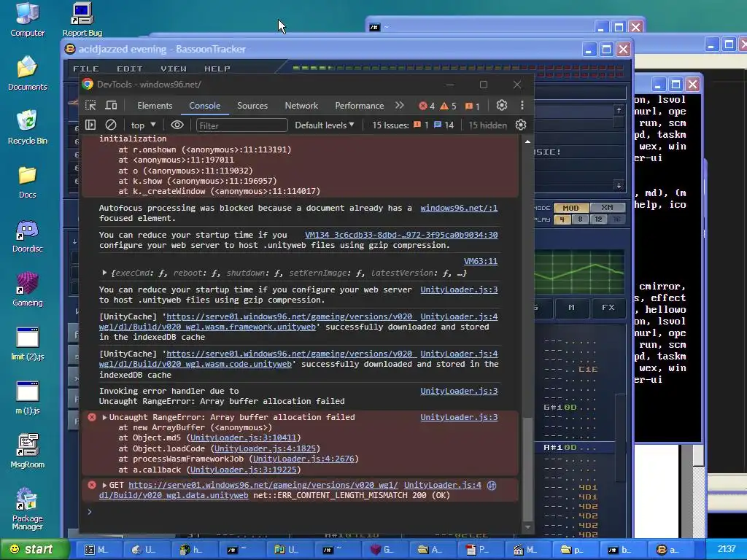The height and width of the screenshot is (560, 747).
Task: Select MOD mode in BassoonTracker
Action: click(570, 208)
